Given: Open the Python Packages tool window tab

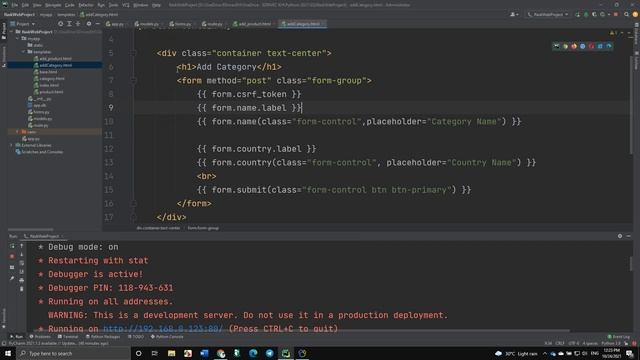Looking at the screenshot, I should (x=103, y=337).
